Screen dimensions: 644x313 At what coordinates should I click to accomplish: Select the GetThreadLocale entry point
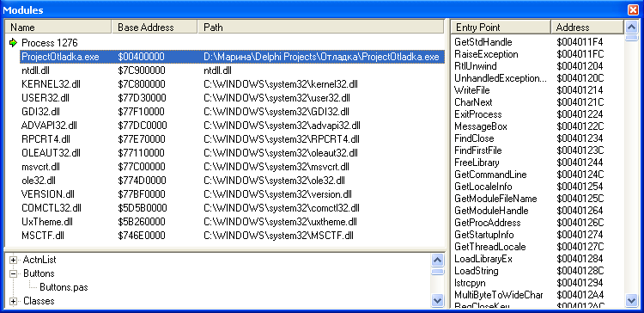pyautogui.click(x=490, y=247)
